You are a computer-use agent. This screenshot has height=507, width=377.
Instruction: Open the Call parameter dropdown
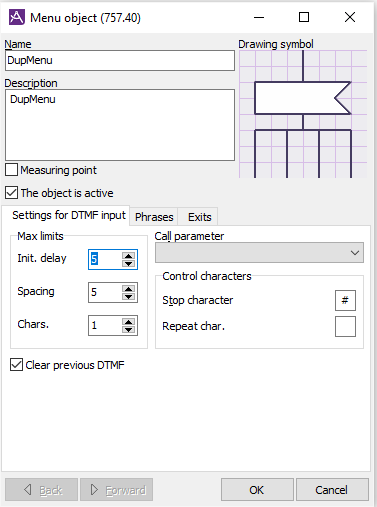pos(259,253)
